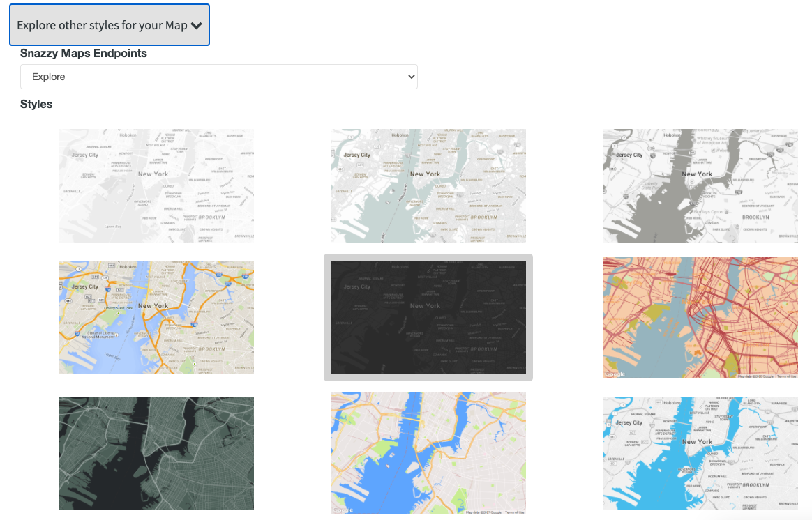Click the Google logo on the peach red-road map
The width and height of the screenshot is (812, 520).
(x=615, y=374)
